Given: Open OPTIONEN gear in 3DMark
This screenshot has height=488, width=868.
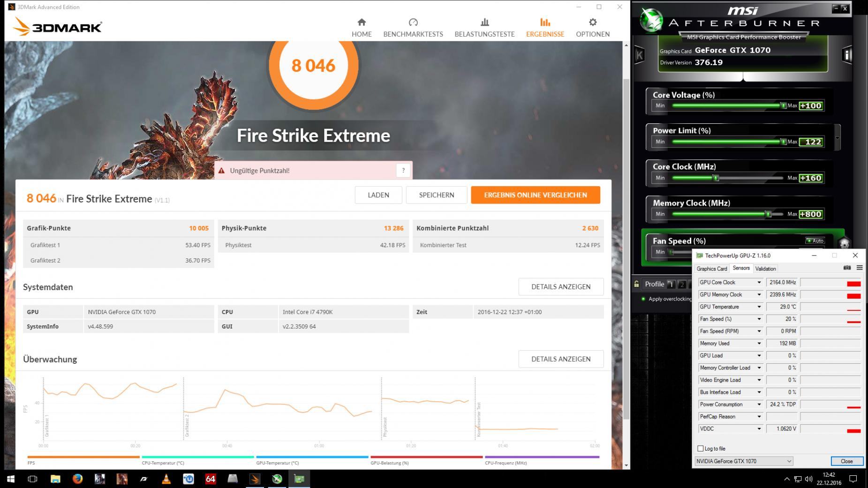Looking at the screenshot, I should [593, 28].
